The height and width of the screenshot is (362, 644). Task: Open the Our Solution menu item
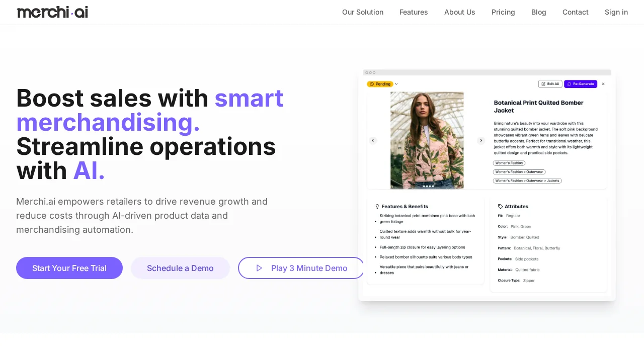pos(362,12)
